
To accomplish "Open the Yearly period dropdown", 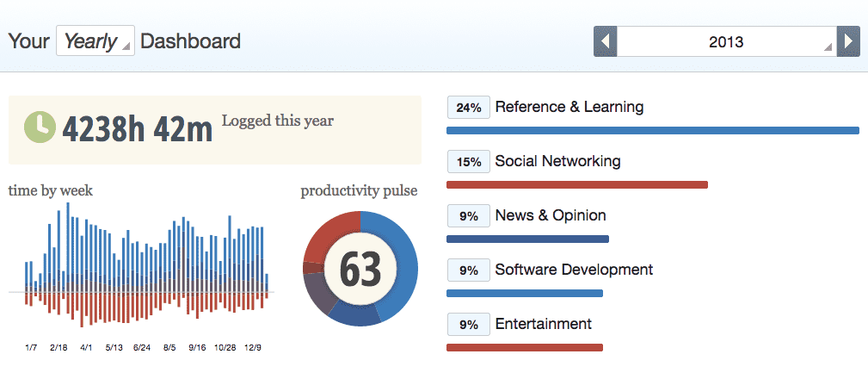I will [x=95, y=41].
